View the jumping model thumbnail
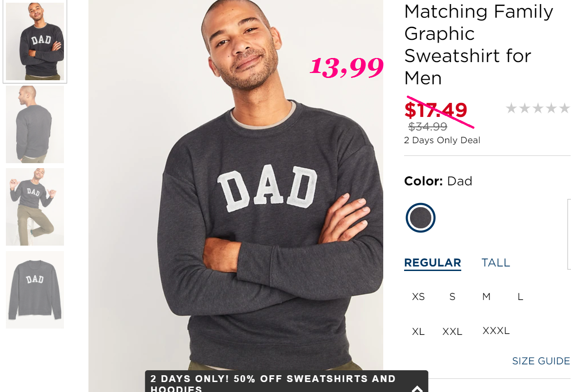 [35, 207]
